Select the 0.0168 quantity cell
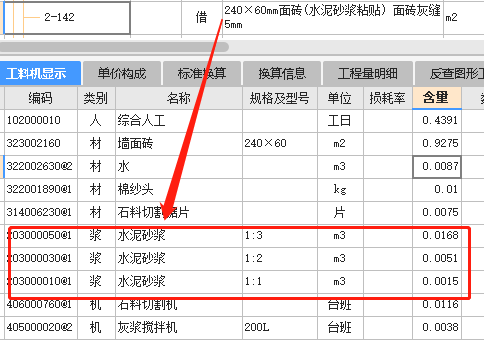This screenshot has height=360, width=484. coord(437,236)
